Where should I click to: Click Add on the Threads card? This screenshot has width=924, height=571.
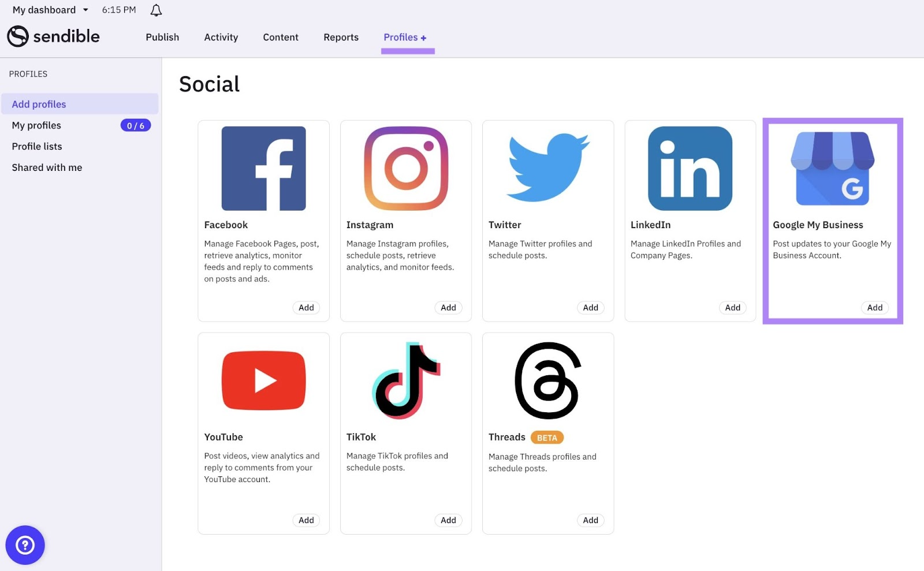click(590, 520)
